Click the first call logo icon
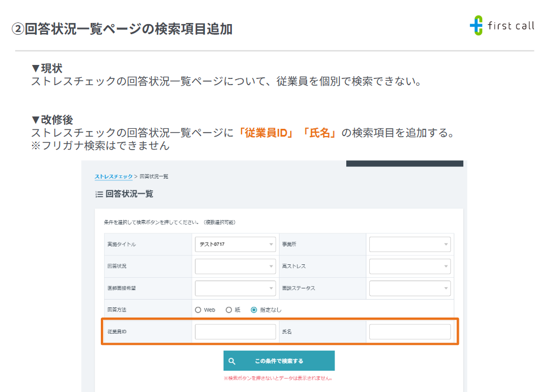Screen dimensions: 549x392 click(476, 25)
